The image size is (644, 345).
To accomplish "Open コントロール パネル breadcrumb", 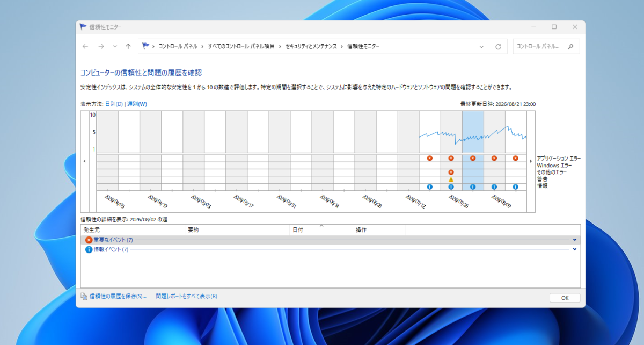I will pos(178,47).
